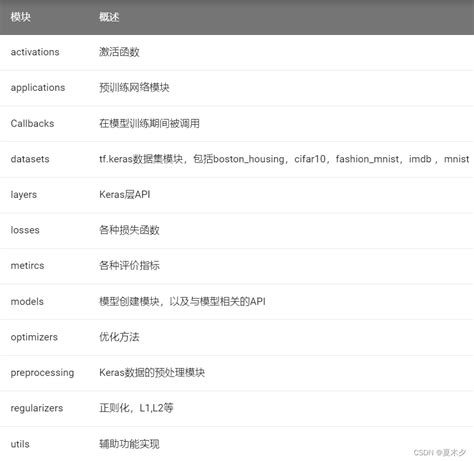Select the layers module cell
The height and width of the screenshot is (461, 474).
coord(24,195)
